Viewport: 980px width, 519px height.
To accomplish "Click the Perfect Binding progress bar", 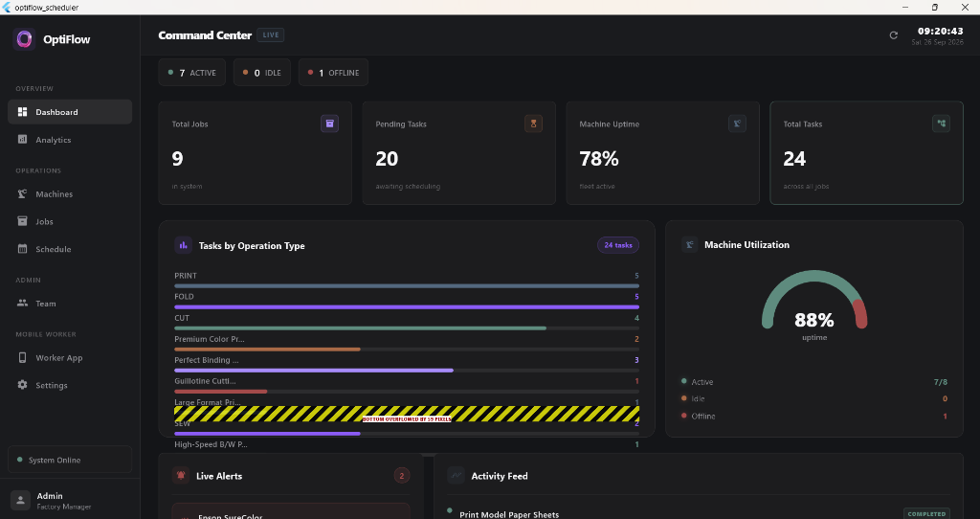I will 406,371.
